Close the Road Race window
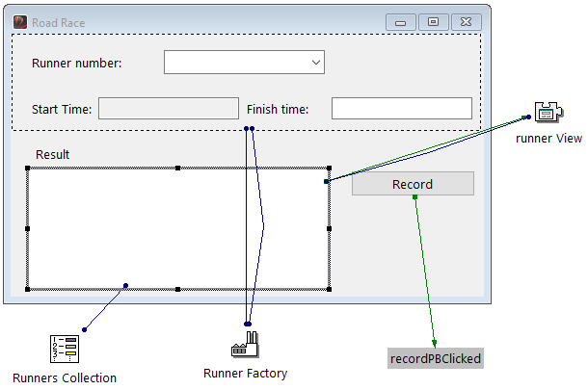588x390 pixels. click(x=466, y=21)
